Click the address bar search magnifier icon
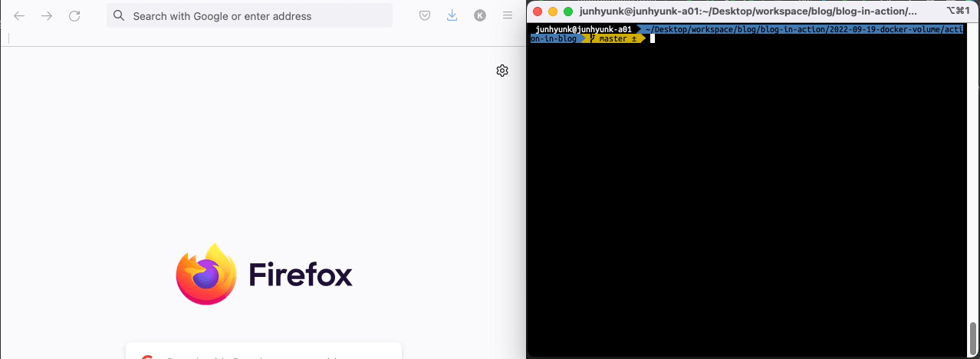 tap(118, 15)
